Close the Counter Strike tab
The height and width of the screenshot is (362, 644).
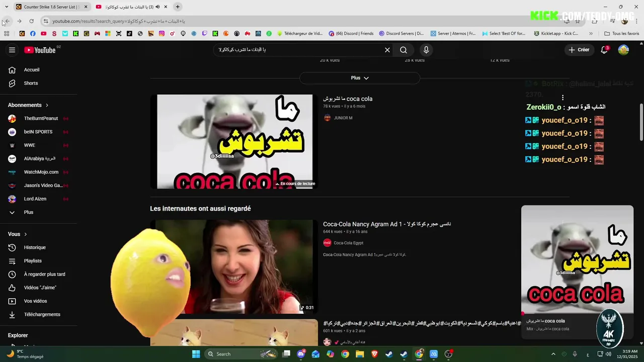point(86,7)
